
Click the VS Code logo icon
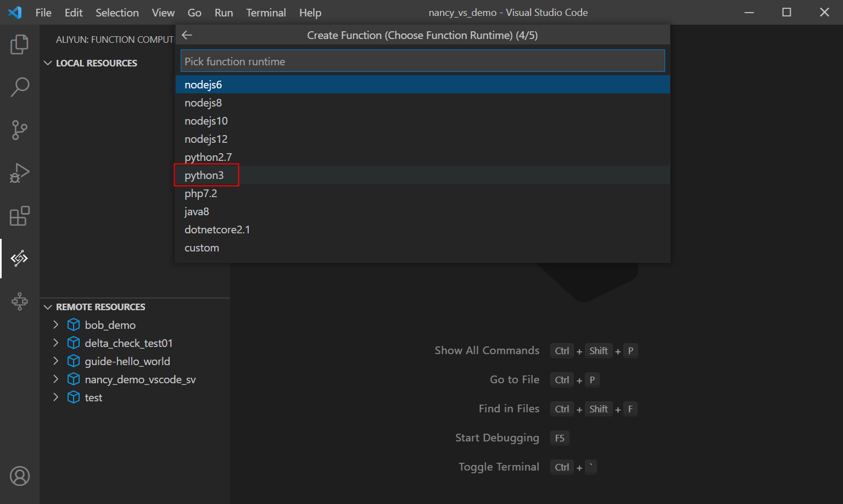coord(15,12)
